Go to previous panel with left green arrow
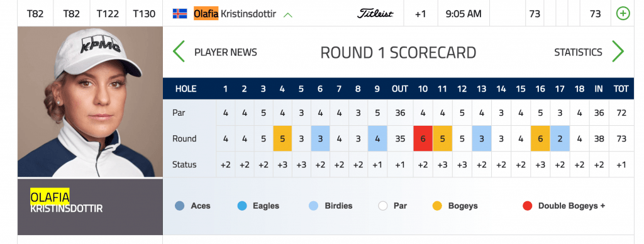The image size is (644, 244). coord(179,52)
